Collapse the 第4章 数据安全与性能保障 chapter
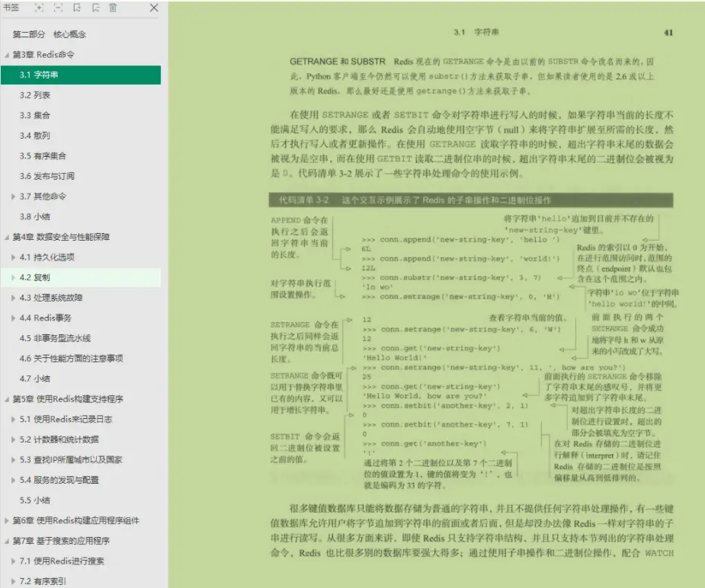 [7, 237]
